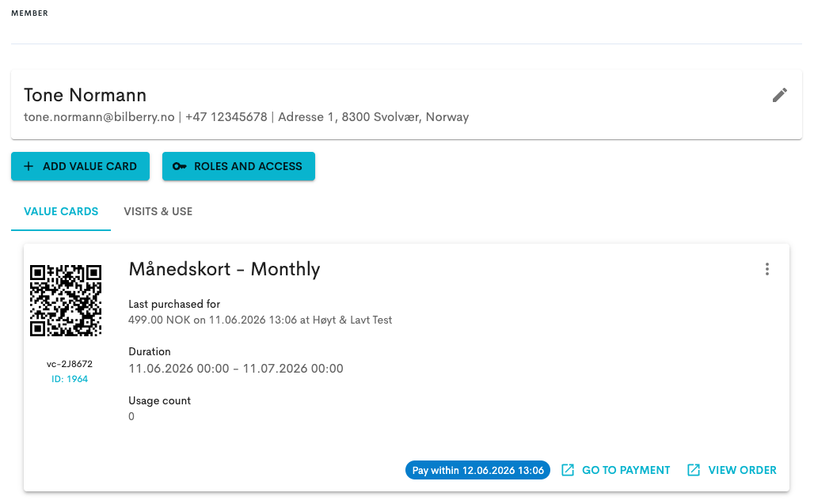Click the Last purchased for label
The width and height of the screenshot is (814, 504).
[174, 305]
